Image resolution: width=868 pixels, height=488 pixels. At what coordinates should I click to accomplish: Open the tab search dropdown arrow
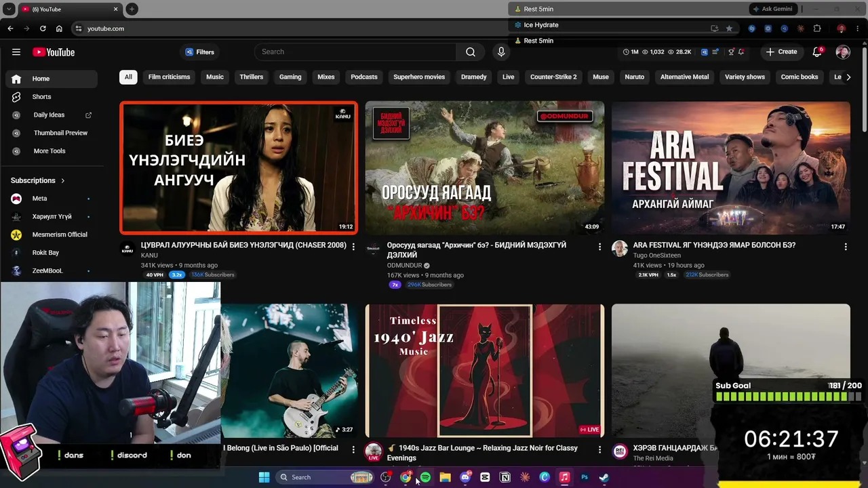(x=9, y=9)
